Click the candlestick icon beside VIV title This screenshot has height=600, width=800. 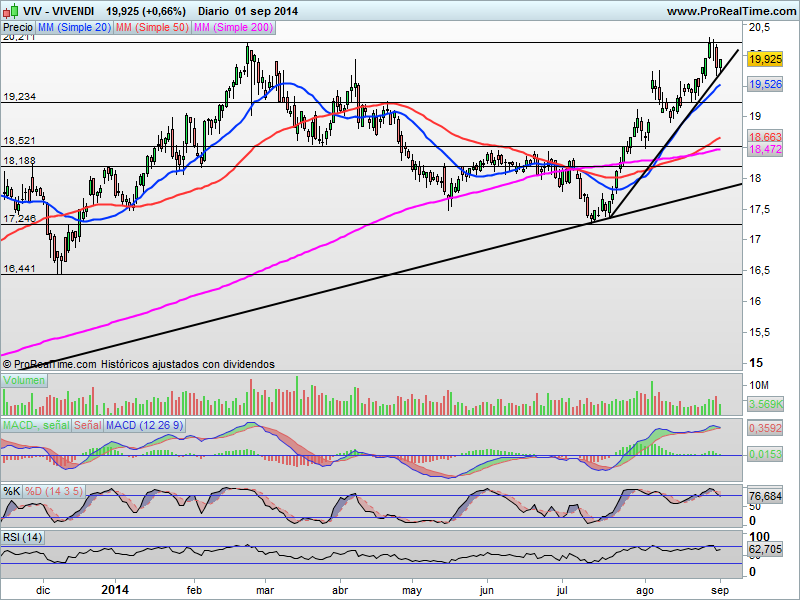10,10
